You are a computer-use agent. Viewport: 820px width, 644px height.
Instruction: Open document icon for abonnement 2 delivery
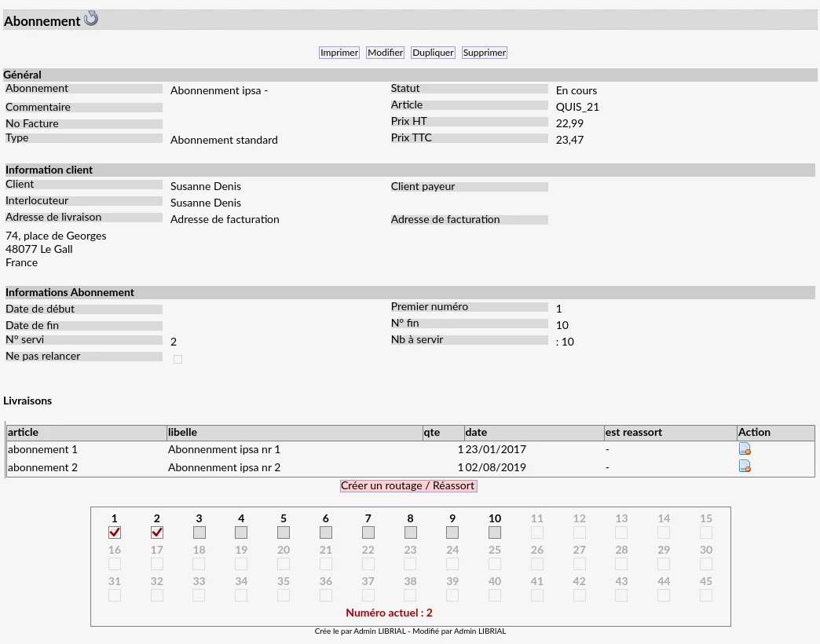click(x=745, y=467)
